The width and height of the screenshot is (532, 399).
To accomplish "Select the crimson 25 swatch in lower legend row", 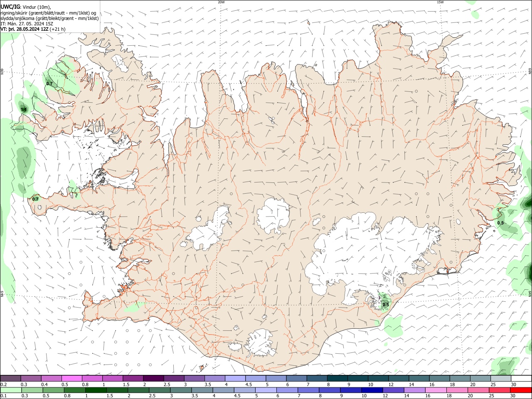I will (499, 390).
